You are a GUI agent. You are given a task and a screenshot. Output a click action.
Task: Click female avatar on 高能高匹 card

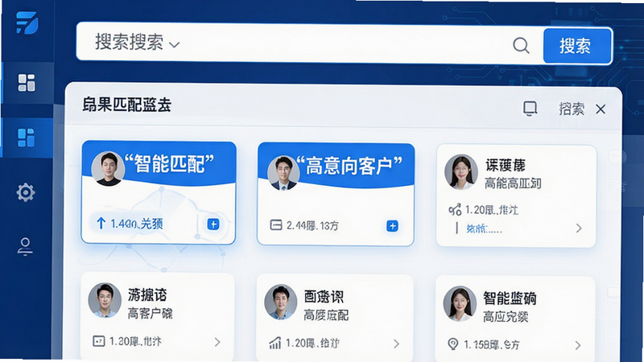pyautogui.click(x=460, y=172)
